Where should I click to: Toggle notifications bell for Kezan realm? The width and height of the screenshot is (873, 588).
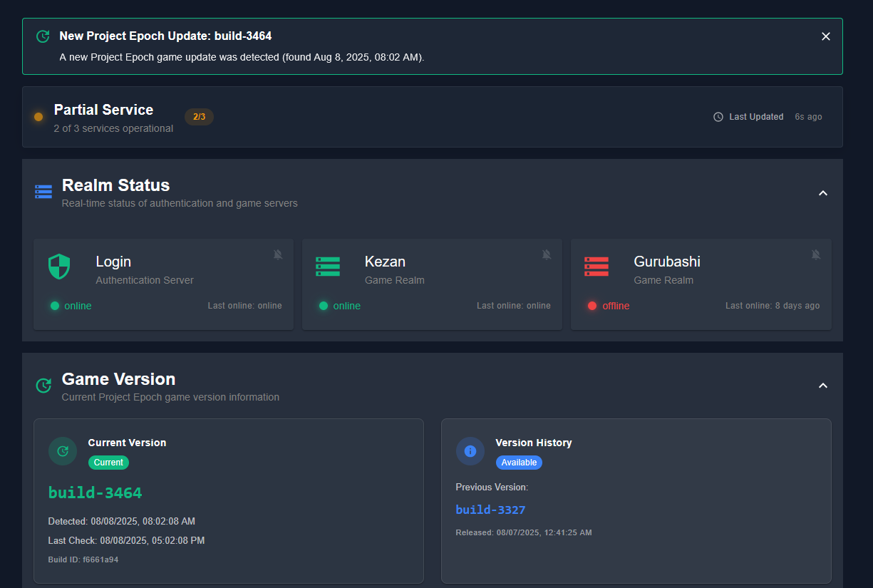coord(547,254)
